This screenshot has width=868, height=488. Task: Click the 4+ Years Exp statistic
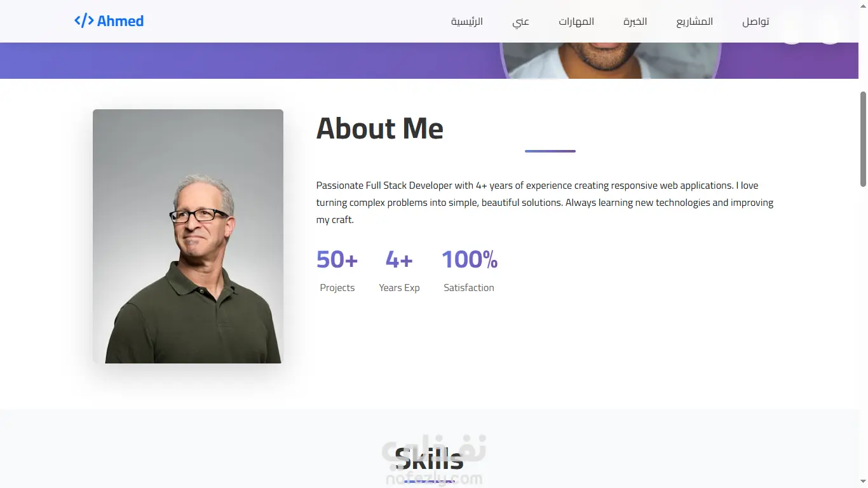click(399, 270)
